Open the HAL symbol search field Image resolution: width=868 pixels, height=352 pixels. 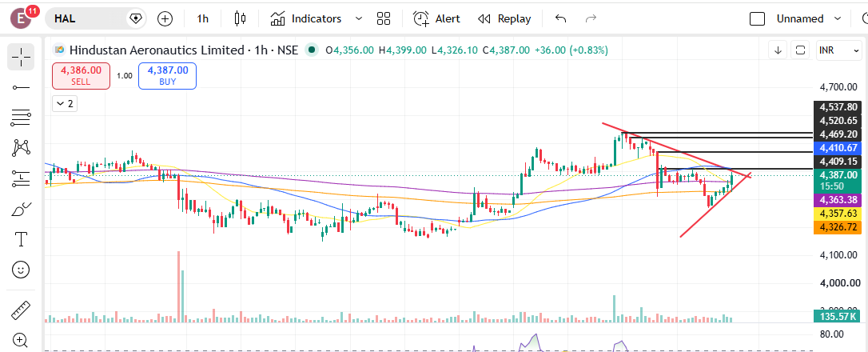click(x=95, y=19)
